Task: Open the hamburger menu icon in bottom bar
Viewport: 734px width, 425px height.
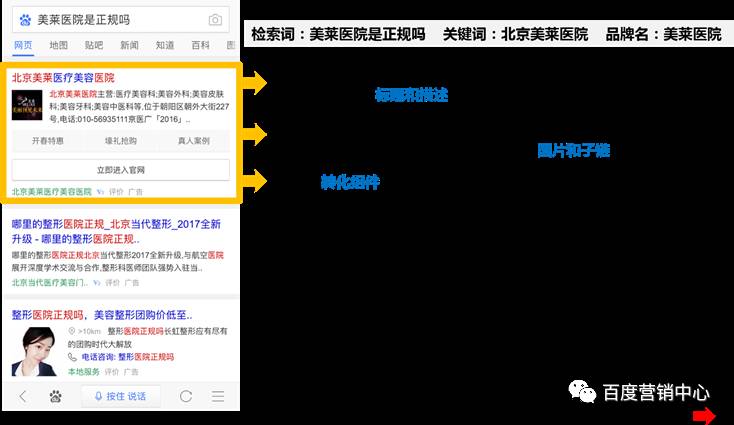Action: point(218,396)
